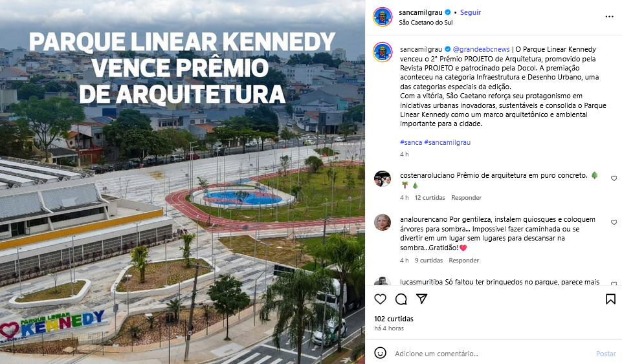This screenshot has height=364, width=622.
Task: Open the #sancamilgrau hashtag
Action: pos(447,142)
